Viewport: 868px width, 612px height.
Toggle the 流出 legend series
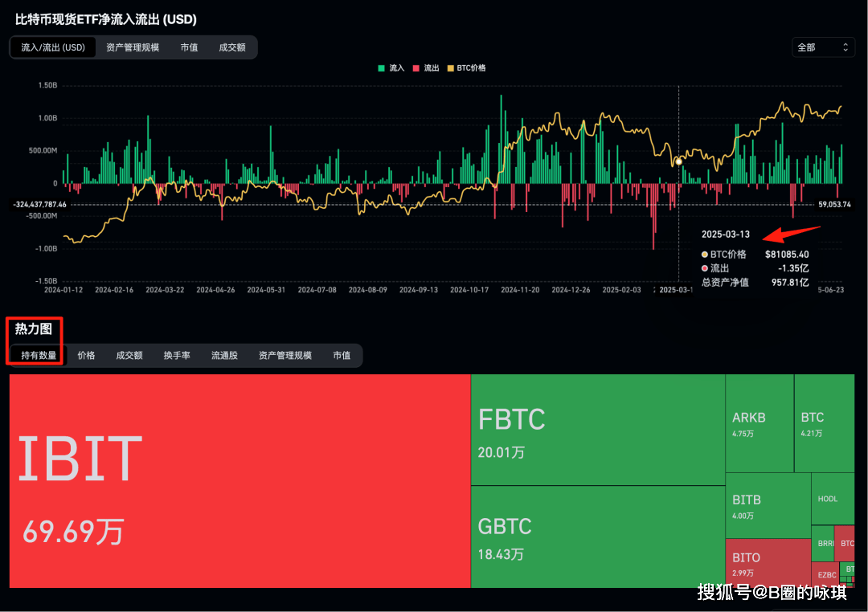click(x=426, y=68)
